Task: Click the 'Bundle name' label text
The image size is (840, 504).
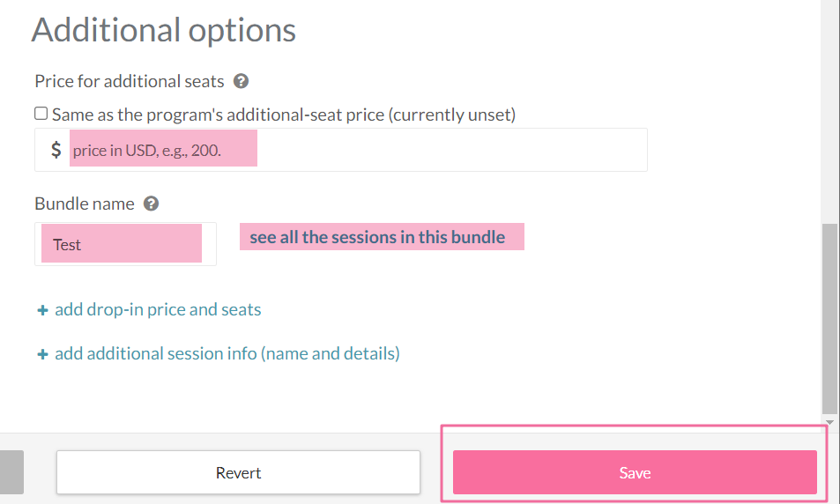Action: point(85,204)
